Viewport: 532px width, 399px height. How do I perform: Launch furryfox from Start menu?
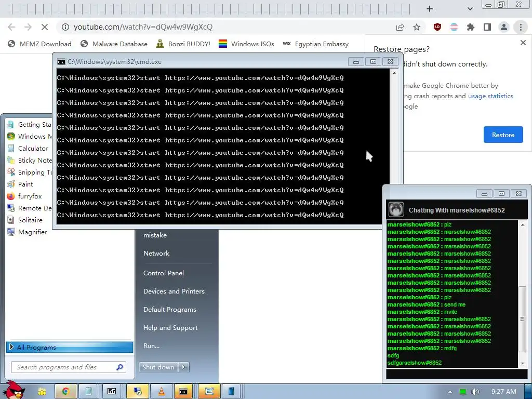coord(24,196)
